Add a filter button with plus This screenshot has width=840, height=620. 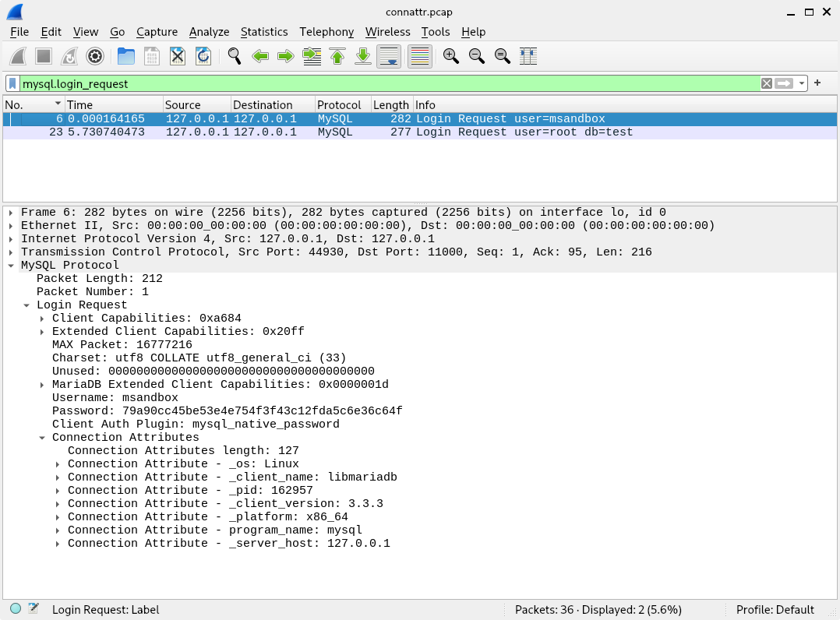pyautogui.click(x=817, y=83)
